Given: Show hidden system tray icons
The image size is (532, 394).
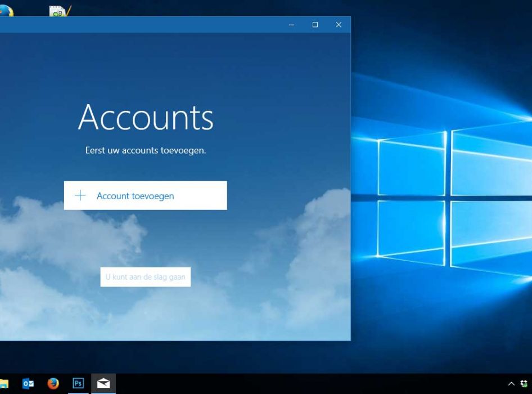Looking at the screenshot, I should [511, 384].
